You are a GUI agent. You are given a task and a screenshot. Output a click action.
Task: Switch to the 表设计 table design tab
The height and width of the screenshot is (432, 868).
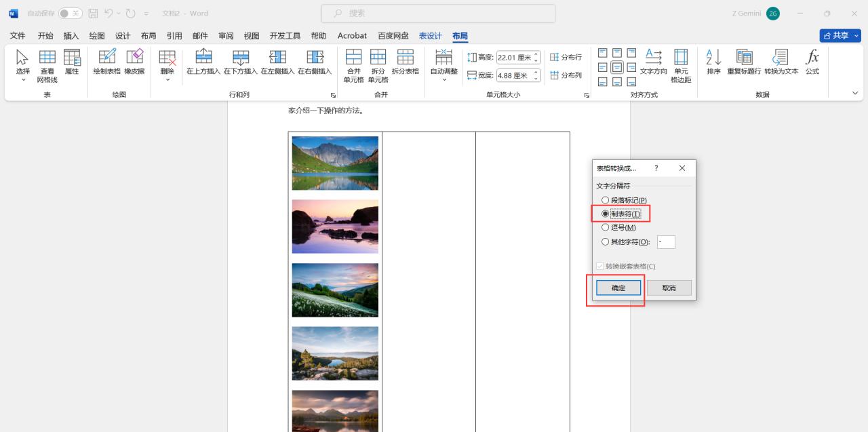pos(431,36)
